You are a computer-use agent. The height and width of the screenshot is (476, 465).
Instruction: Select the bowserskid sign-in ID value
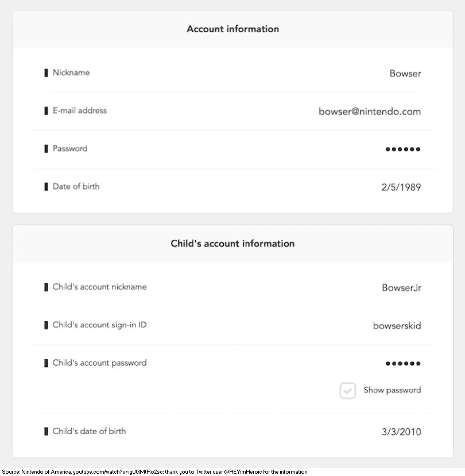coord(397,326)
